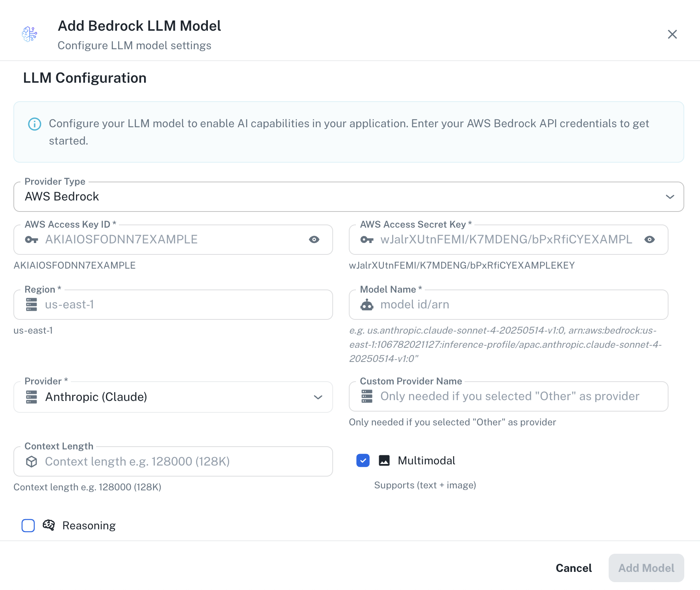Enable the Reasoning checkbox
Viewport: 700px width, 590px height.
pos(28,525)
